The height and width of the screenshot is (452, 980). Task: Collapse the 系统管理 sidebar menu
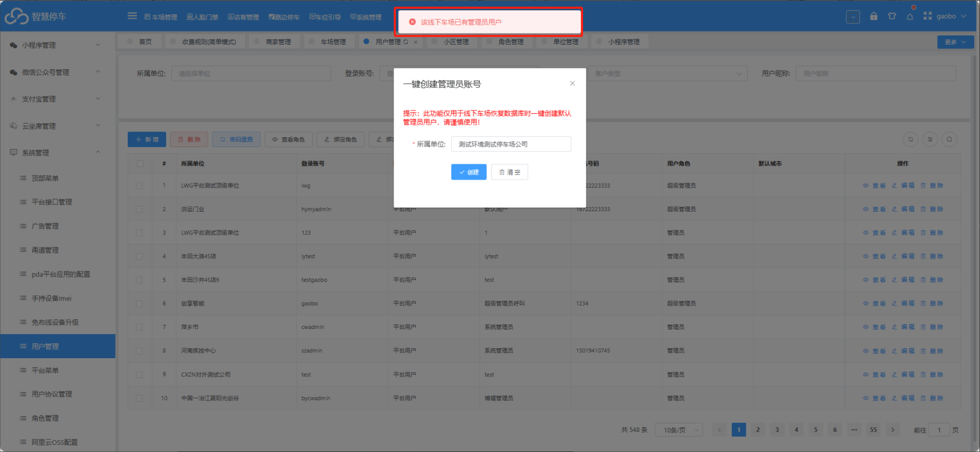(58, 153)
